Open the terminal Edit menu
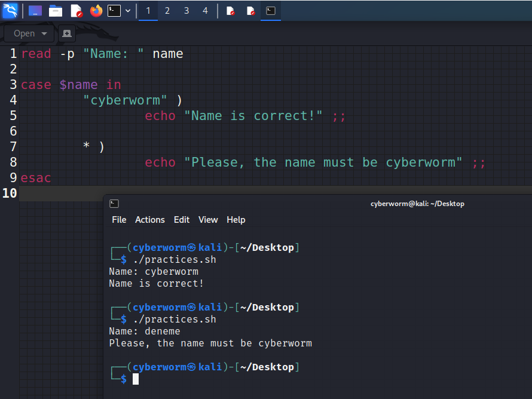Screen dimensions: 532x399 [x=181, y=220]
